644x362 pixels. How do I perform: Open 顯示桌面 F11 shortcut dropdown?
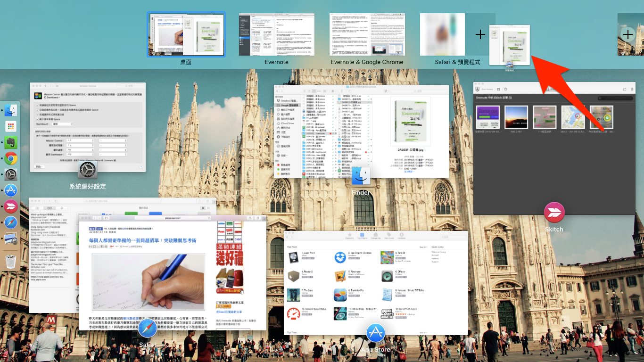(81, 150)
